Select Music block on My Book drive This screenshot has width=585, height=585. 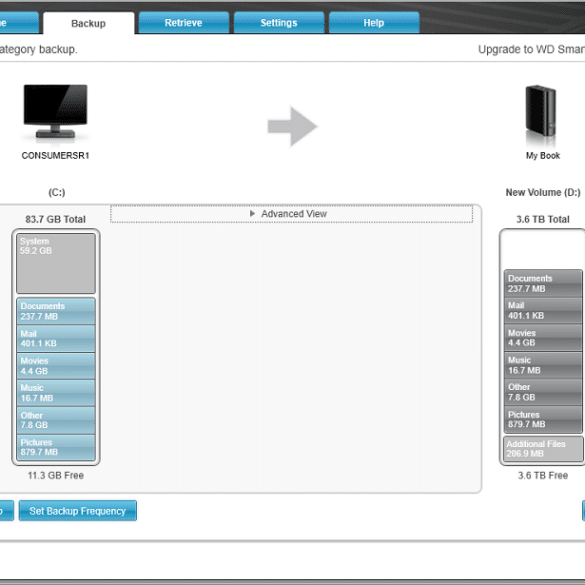(x=543, y=365)
